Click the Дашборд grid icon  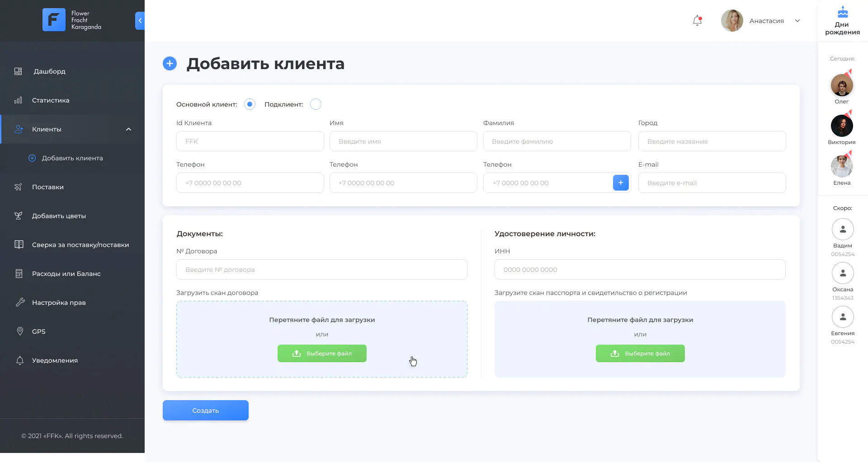(18, 71)
